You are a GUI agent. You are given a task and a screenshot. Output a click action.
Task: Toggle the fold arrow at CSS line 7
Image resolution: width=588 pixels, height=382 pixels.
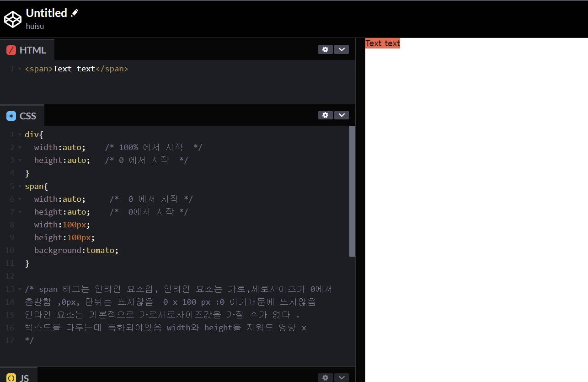[x=20, y=212]
